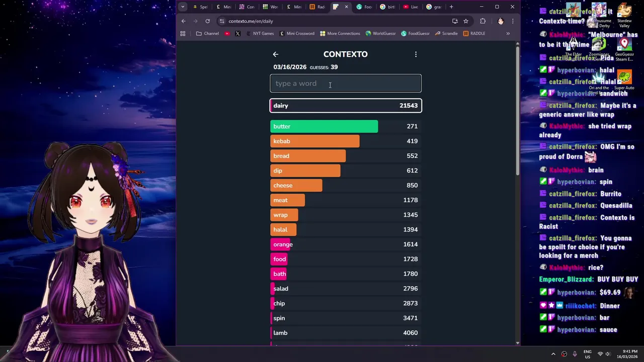
Task: Switch to the "Spel" tab
Action: [200, 7]
